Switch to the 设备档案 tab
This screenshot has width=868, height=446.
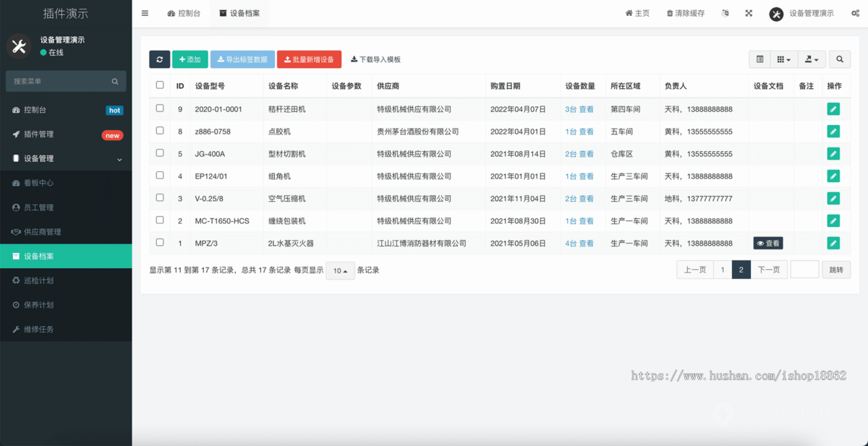239,12
